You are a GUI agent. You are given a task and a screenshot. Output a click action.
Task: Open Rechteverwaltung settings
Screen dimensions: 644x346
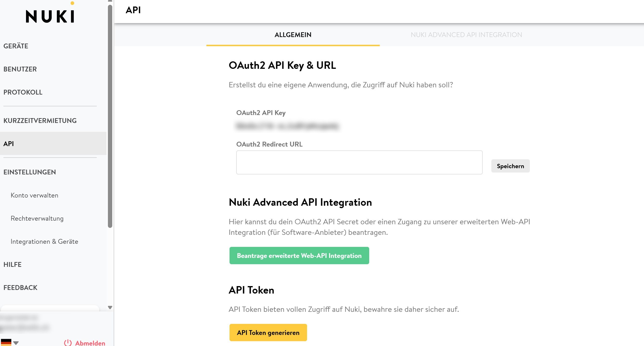(37, 218)
